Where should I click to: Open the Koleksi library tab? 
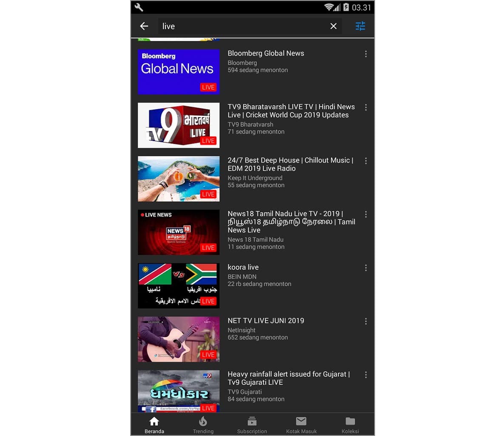click(x=350, y=425)
